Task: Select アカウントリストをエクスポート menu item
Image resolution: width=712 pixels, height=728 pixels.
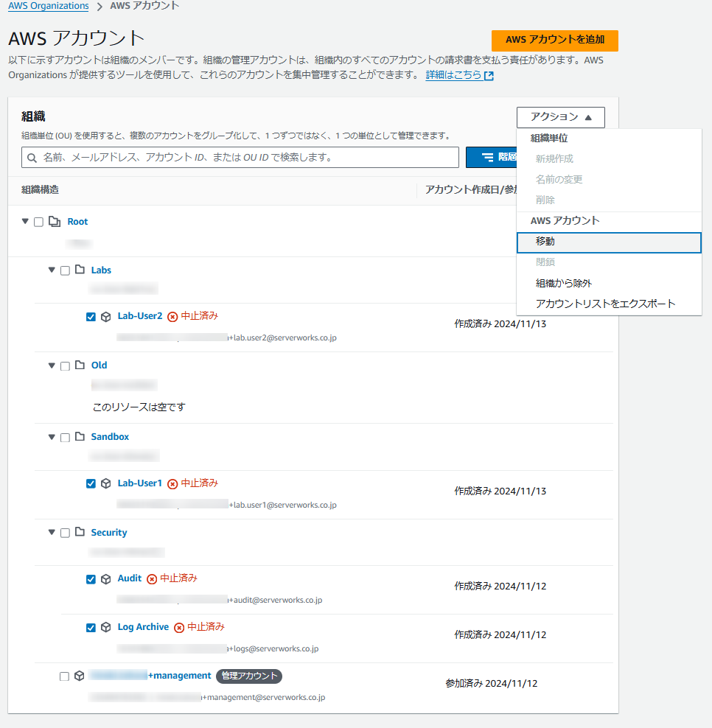Action: (x=609, y=304)
